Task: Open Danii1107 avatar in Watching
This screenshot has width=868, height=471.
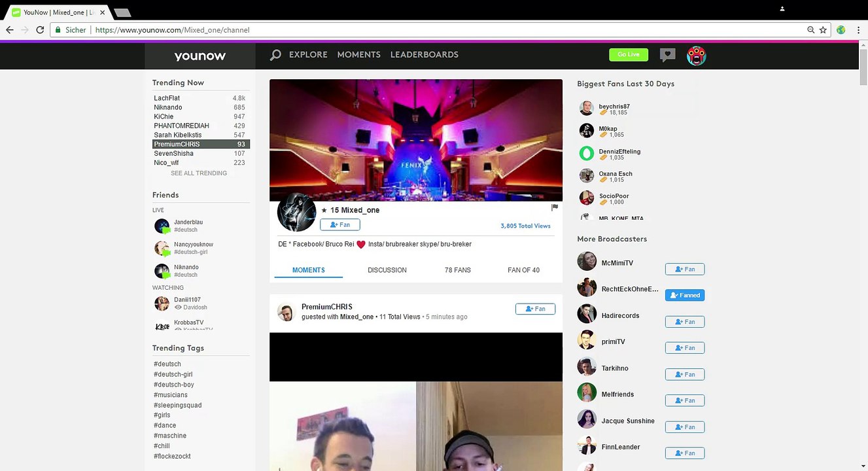Action: point(162,304)
